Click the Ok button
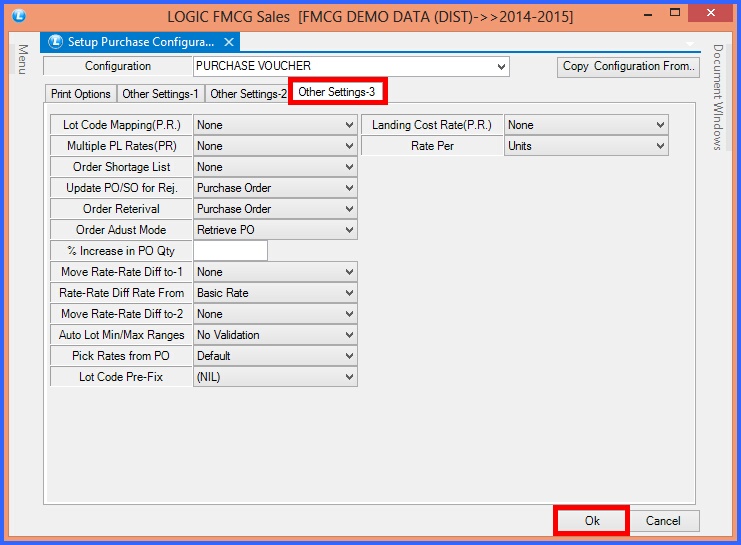 click(592, 520)
